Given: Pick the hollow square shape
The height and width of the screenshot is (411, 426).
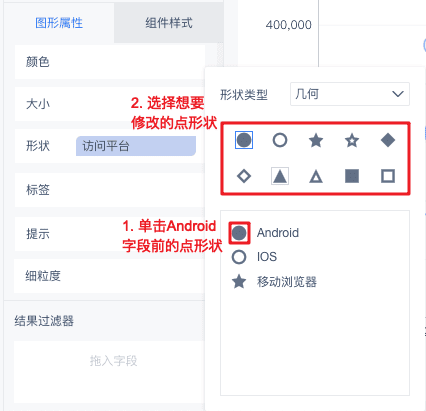Looking at the screenshot, I should click(388, 176).
